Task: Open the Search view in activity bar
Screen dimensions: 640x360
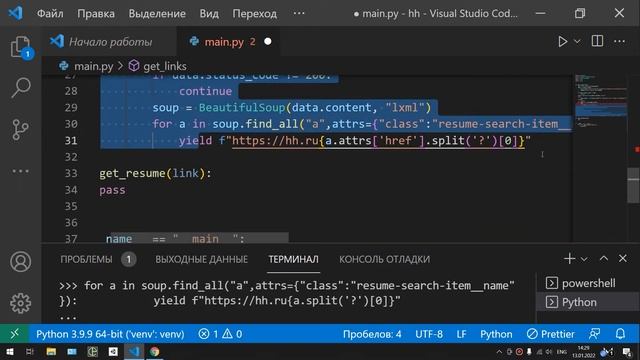Action: point(20,87)
